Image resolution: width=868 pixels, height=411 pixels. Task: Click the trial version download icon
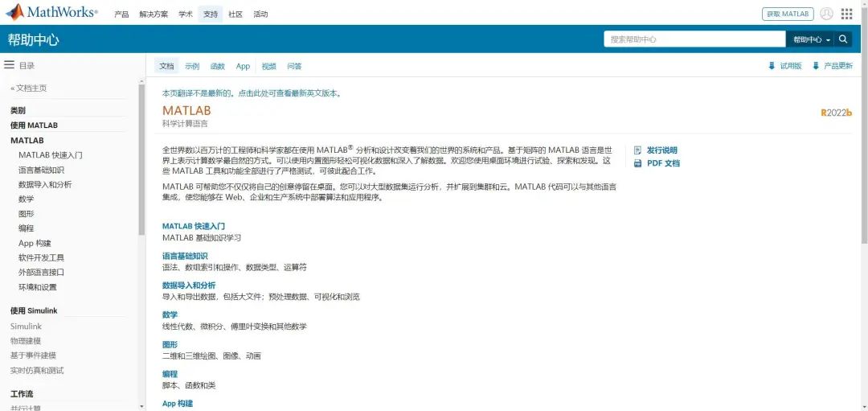pos(772,66)
